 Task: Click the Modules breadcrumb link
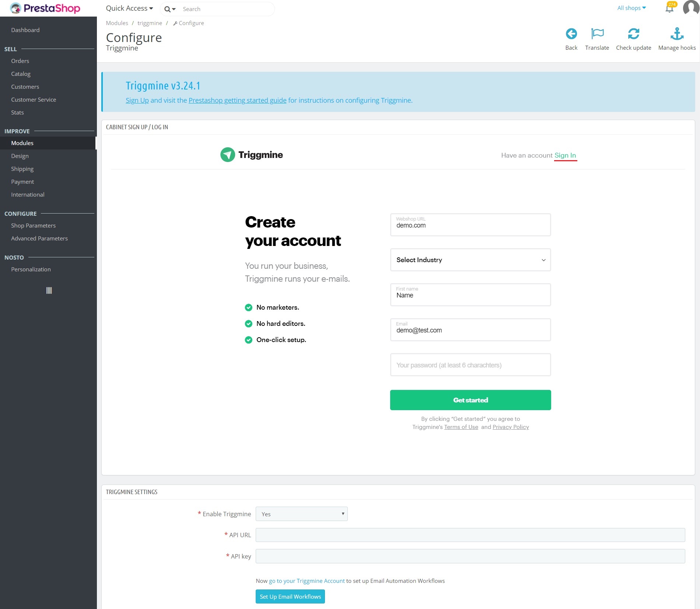pos(117,23)
